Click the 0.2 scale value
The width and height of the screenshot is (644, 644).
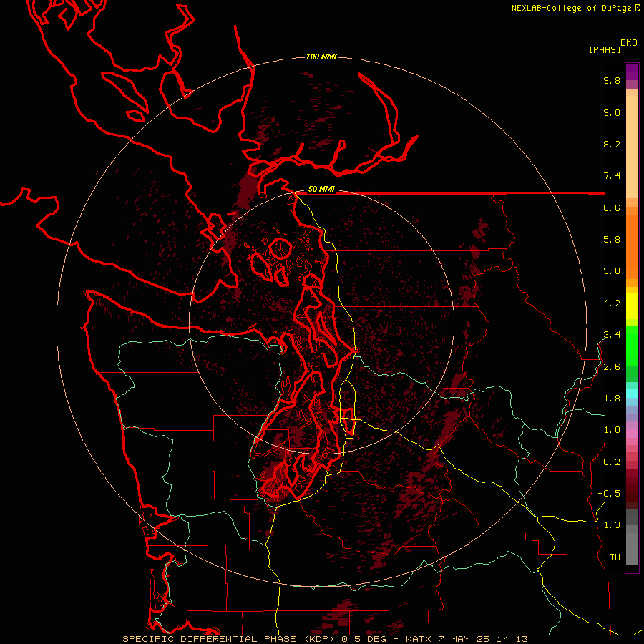612,462
